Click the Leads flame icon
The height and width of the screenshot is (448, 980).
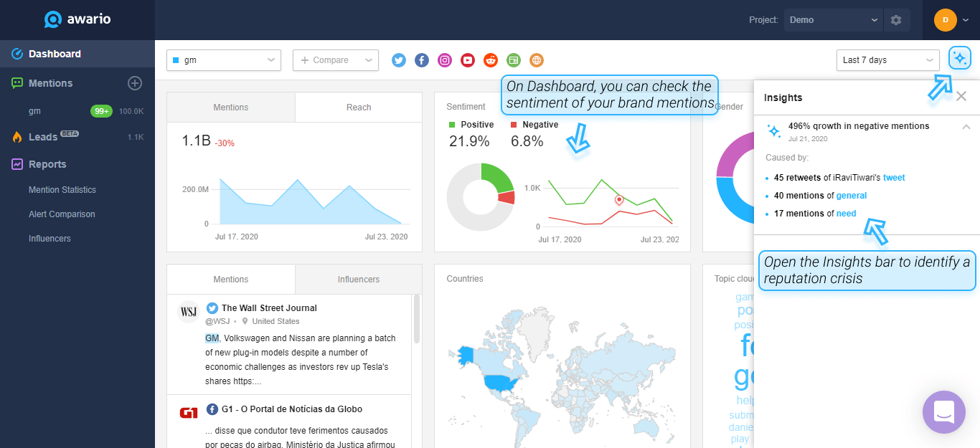point(17,137)
